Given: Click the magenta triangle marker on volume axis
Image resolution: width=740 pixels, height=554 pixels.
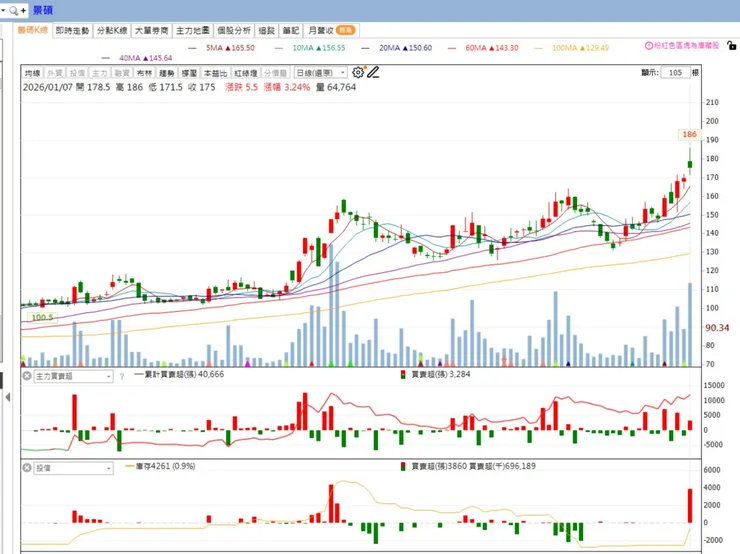Looking at the screenshot, I should (x=247, y=363).
